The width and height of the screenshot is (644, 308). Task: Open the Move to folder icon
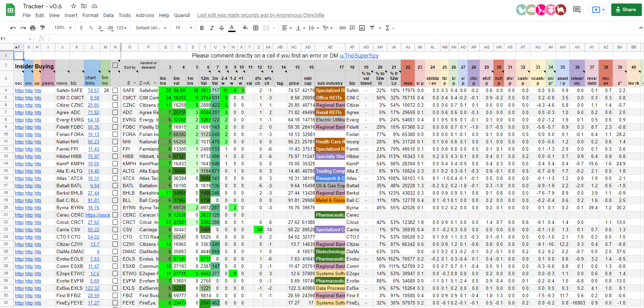[x=84, y=6]
